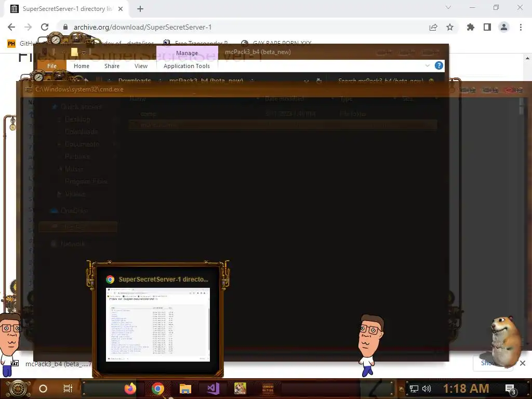Screen dimensions: 532x399
Task: Select Documents in the navigation pane
Action: coord(82,144)
